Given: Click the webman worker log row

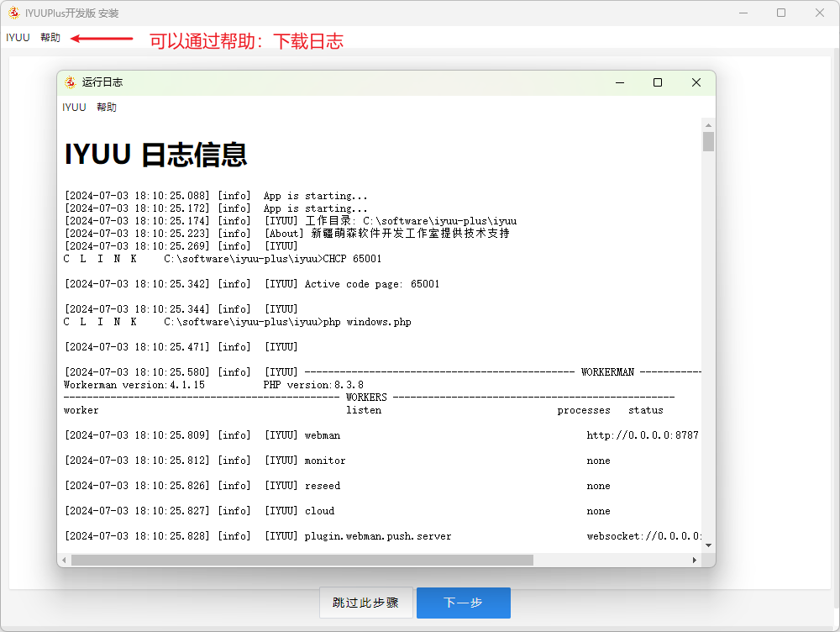Looking at the screenshot, I should coord(381,435).
